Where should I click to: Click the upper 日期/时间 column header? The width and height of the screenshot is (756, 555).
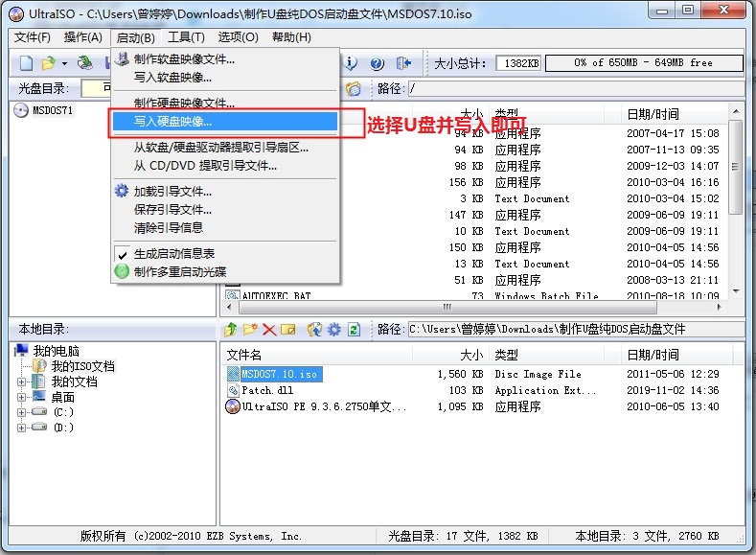(x=674, y=114)
